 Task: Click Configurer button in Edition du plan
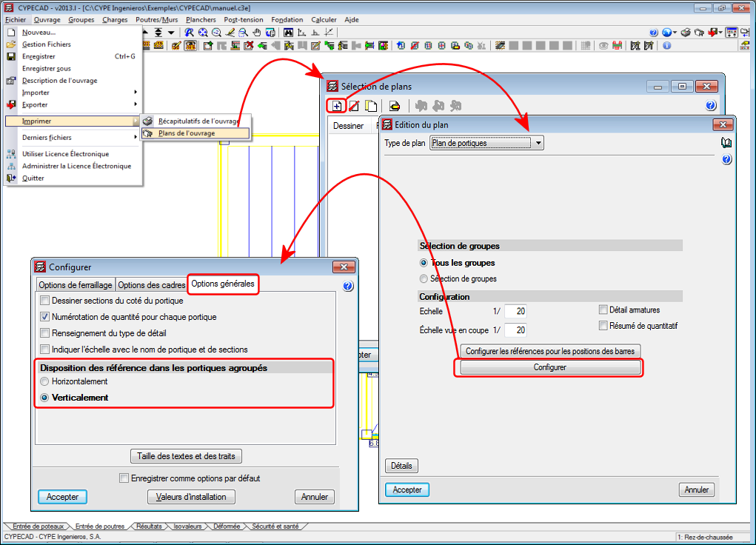pos(550,367)
